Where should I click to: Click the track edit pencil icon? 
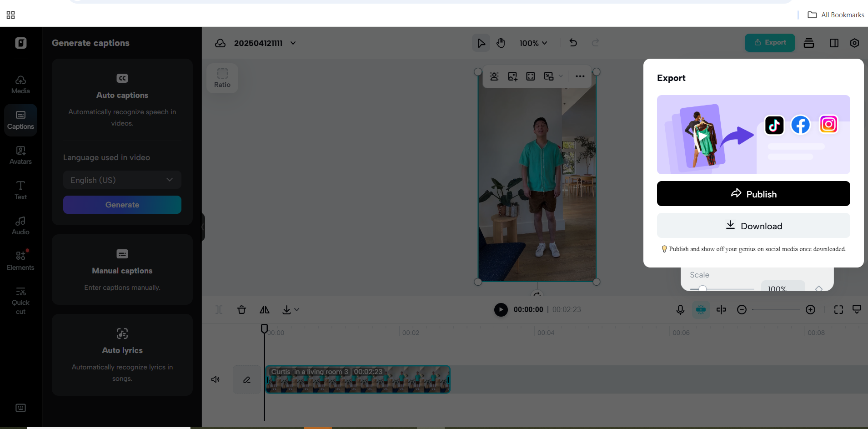click(x=247, y=379)
